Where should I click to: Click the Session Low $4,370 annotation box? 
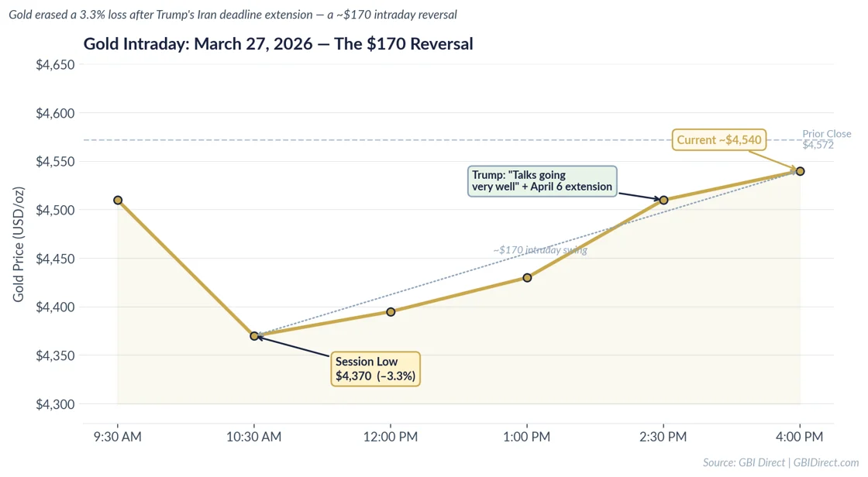pyautogui.click(x=376, y=369)
